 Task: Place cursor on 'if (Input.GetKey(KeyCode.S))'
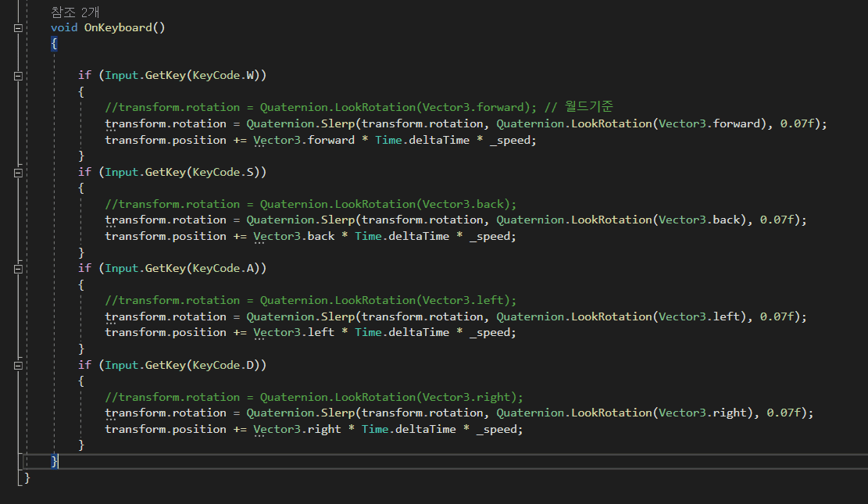point(172,172)
